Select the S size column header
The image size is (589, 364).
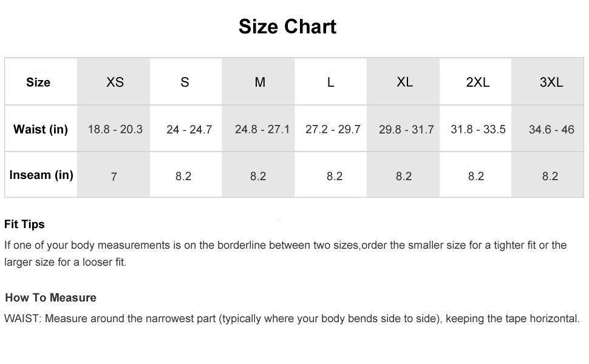click(x=185, y=82)
